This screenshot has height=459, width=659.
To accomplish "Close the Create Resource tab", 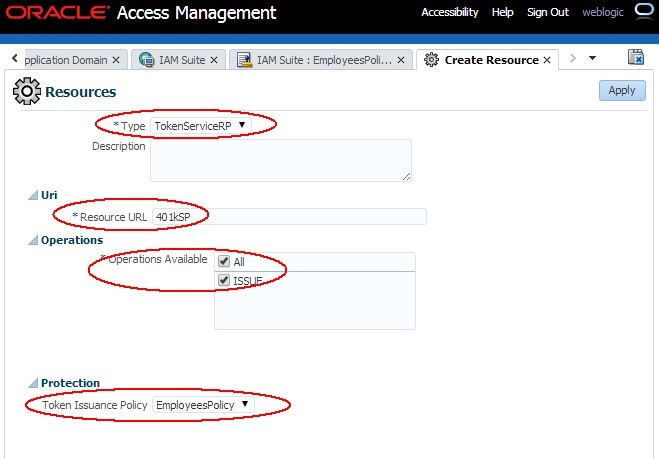I will [x=547, y=60].
